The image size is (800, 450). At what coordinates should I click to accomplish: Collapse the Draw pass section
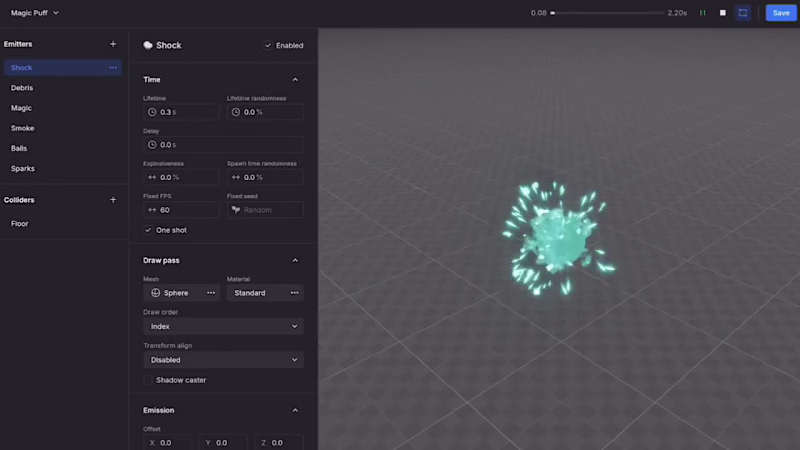click(x=295, y=261)
